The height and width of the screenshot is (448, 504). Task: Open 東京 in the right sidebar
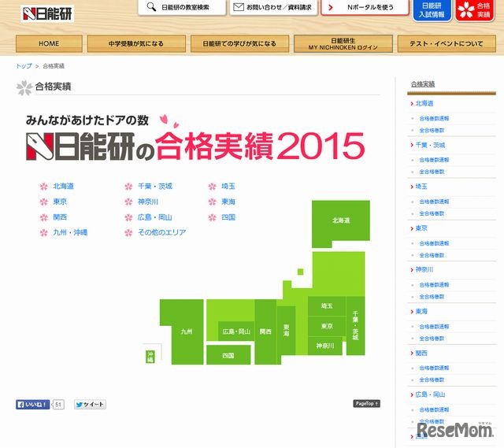pos(421,228)
